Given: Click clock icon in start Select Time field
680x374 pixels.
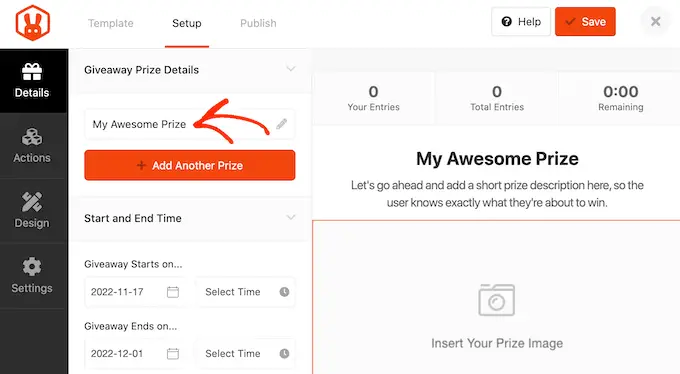Looking at the screenshot, I should 284,292.
